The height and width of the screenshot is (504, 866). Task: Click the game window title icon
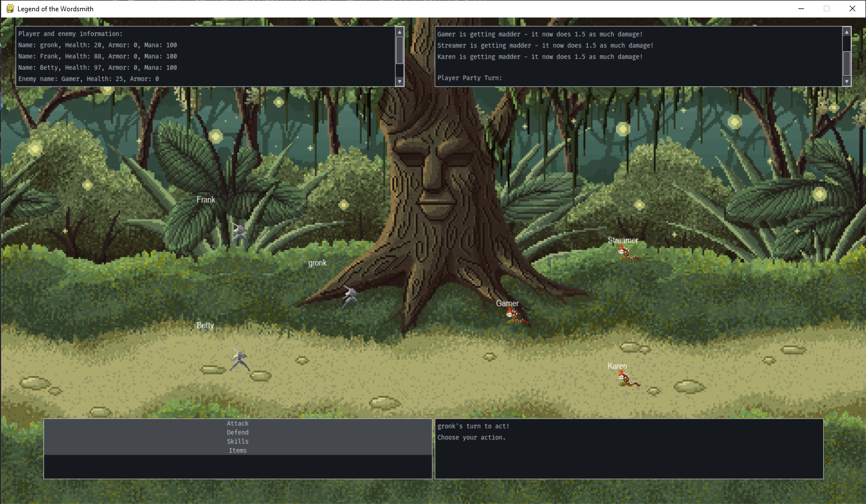click(10, 8)
